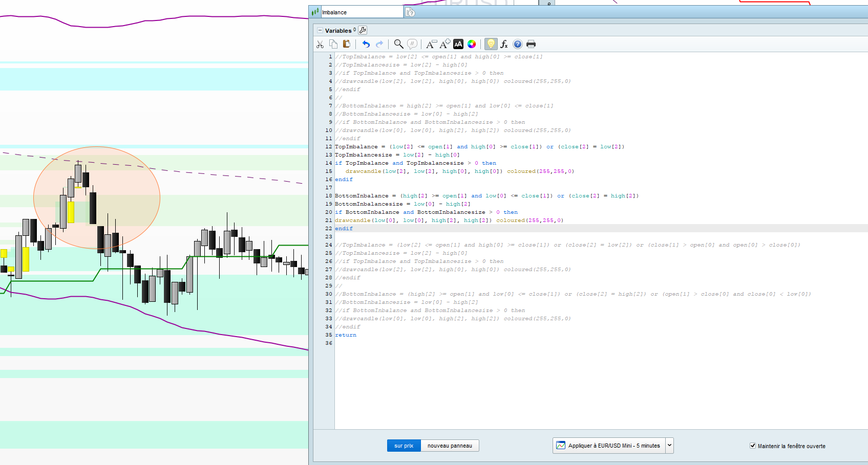Increase the editor font size
Screen dimensions: 868x465
pyautogui.click(x=444, y=45)
